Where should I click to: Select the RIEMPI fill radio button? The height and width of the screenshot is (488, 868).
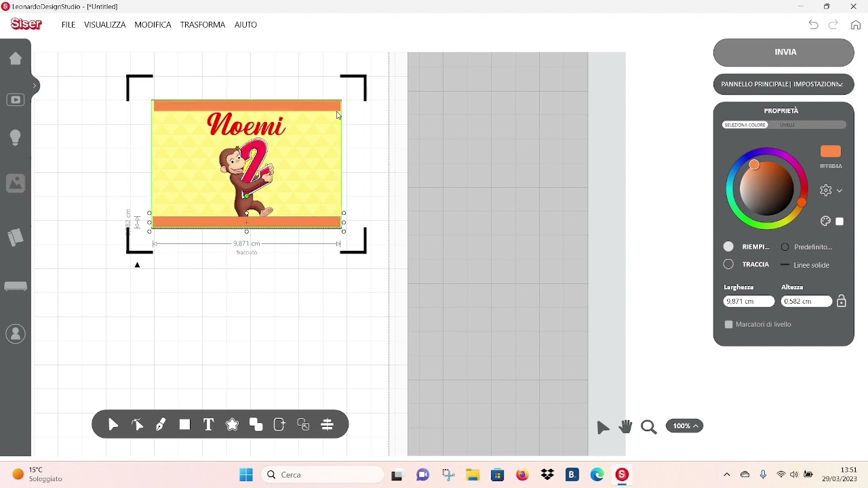coord(729,247)
